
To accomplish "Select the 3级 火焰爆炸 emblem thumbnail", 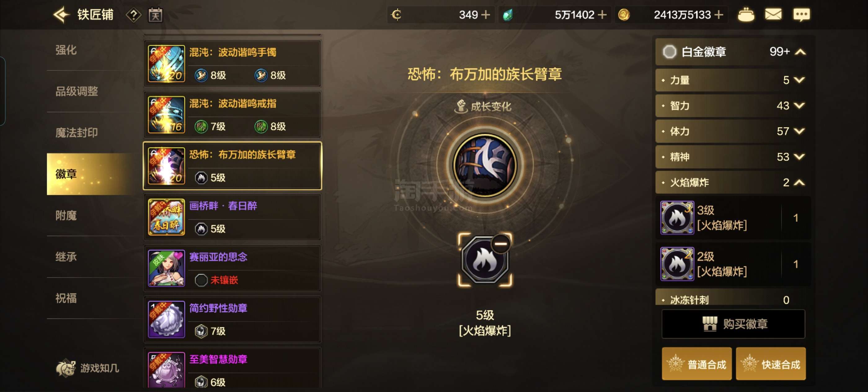I will click(x=677, y=218).
